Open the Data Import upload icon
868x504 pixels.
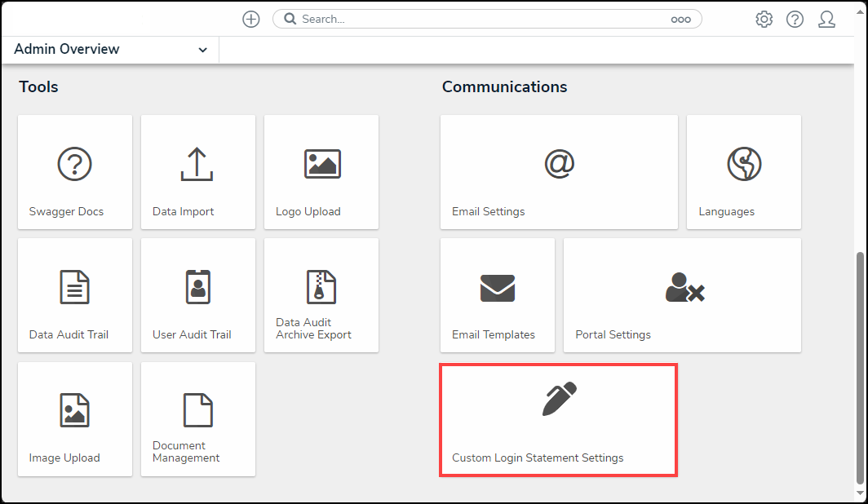click(x=197, y=164)
